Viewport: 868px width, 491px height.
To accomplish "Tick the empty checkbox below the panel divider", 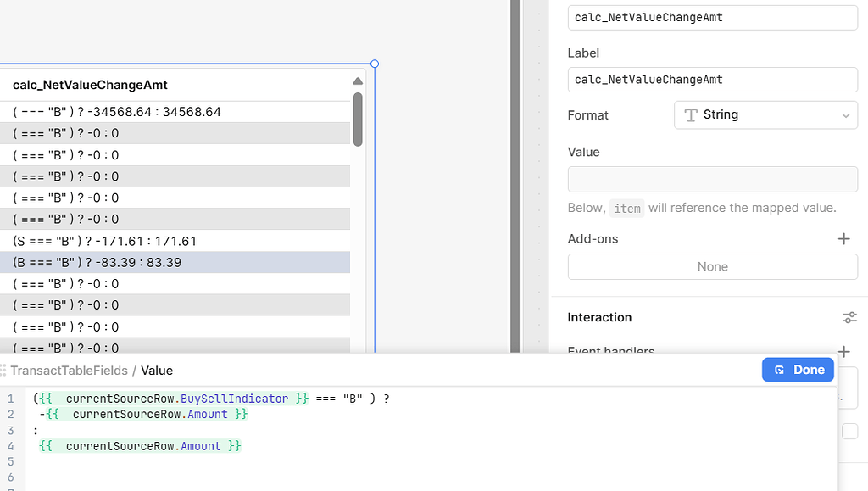I will coord(850,431).
